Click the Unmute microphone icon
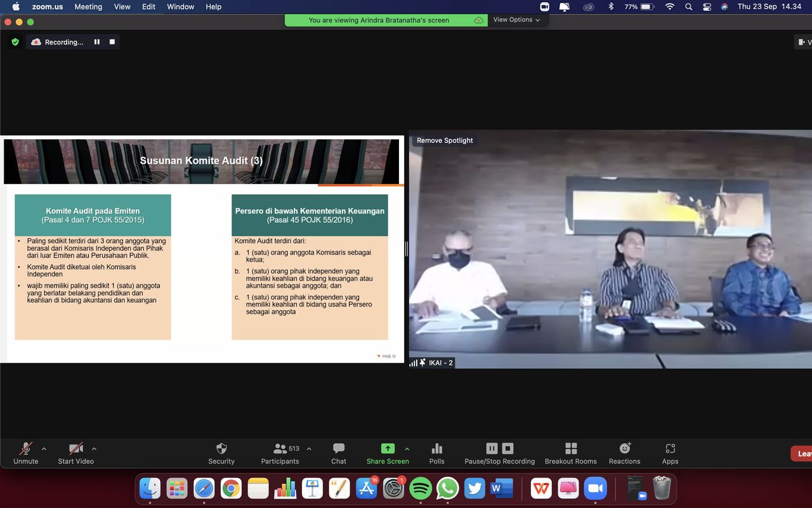The width and height of the screenshot is (812, 508). click(x=25, y=448)
